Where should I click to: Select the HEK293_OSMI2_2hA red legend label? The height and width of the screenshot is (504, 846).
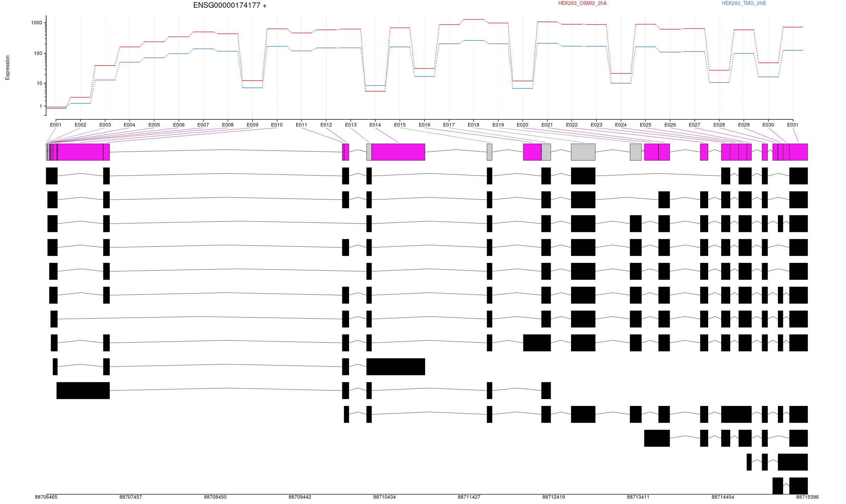582,3
